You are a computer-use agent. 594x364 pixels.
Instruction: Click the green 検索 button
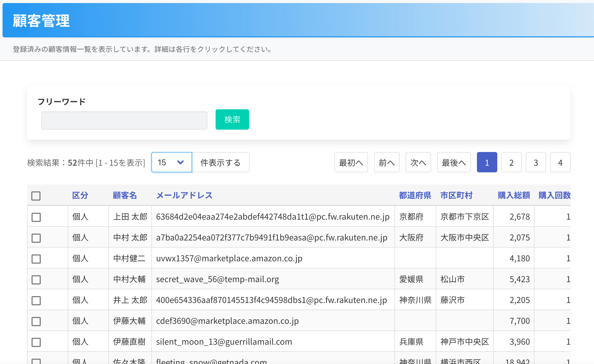tap(232, 119)
